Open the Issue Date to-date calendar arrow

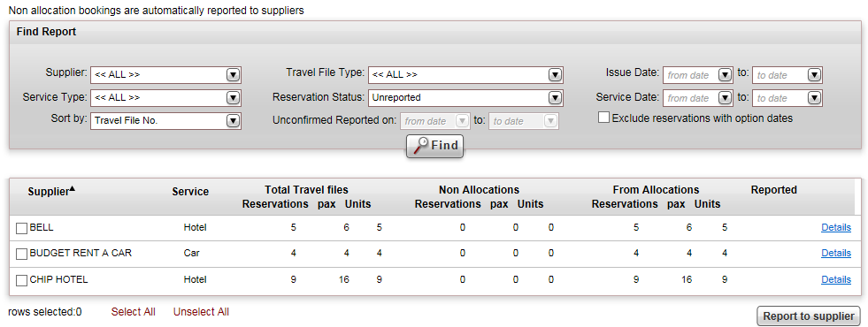click(x=814, y=75)
